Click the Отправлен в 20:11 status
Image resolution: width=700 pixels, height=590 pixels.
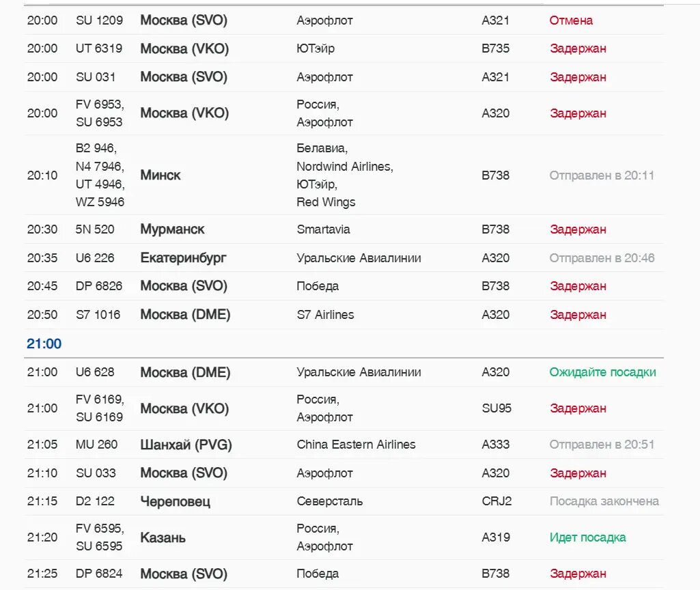tap(602, 175)
